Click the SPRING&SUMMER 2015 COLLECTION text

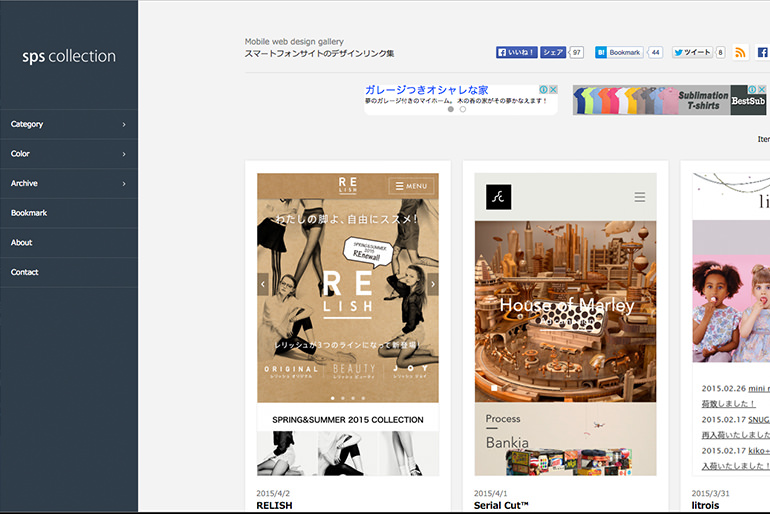click(348, 420)
